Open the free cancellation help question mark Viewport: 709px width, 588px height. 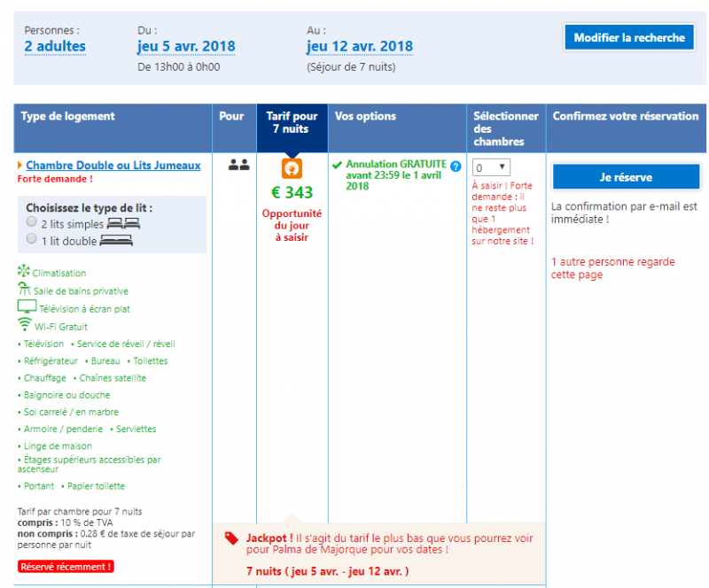pos(456,166)
